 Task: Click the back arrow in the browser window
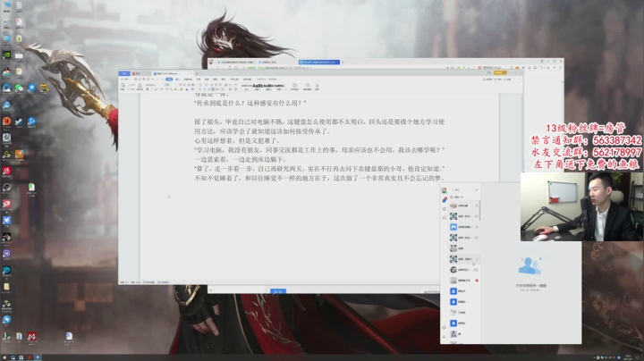coord(218,67)
